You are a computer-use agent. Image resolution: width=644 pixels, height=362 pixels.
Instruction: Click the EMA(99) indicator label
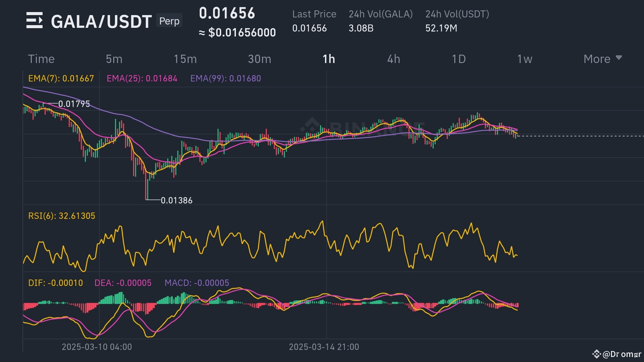click(226, 78)
